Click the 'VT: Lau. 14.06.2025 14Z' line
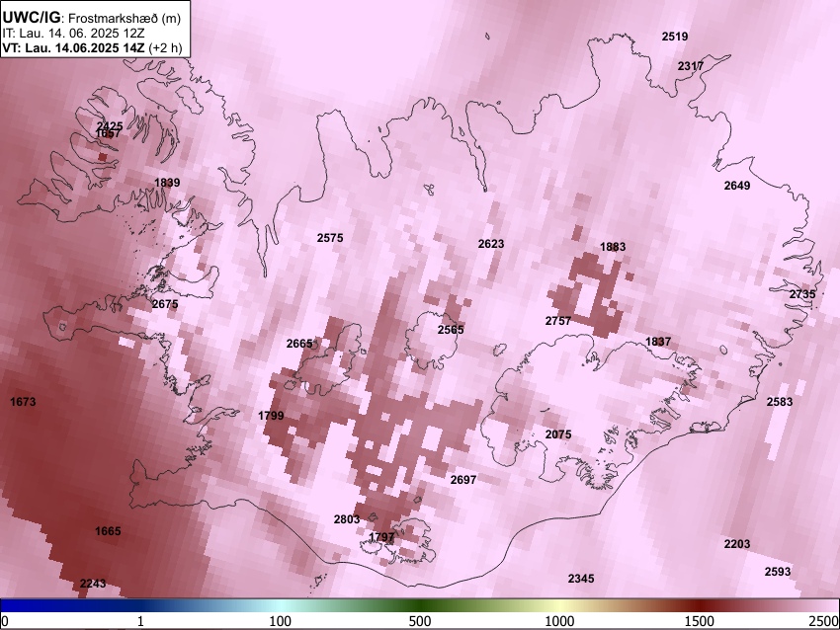840x630 pixels. (x=73, y=47)
